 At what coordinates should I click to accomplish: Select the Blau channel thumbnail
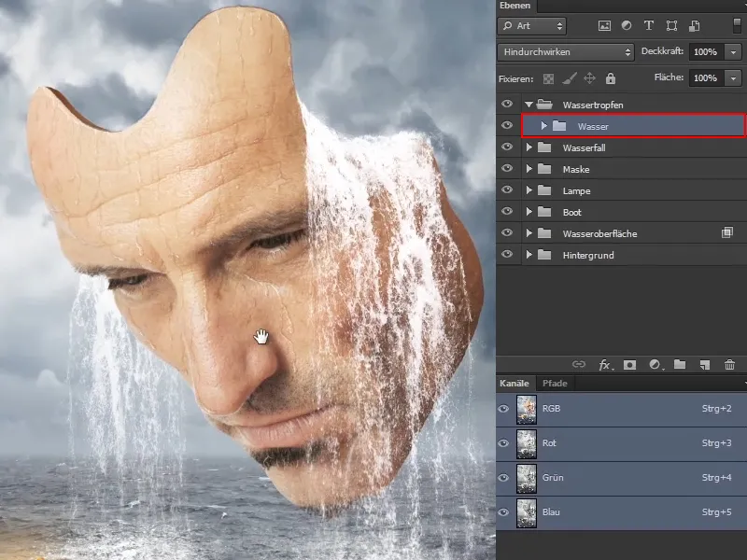pos(527,512)
